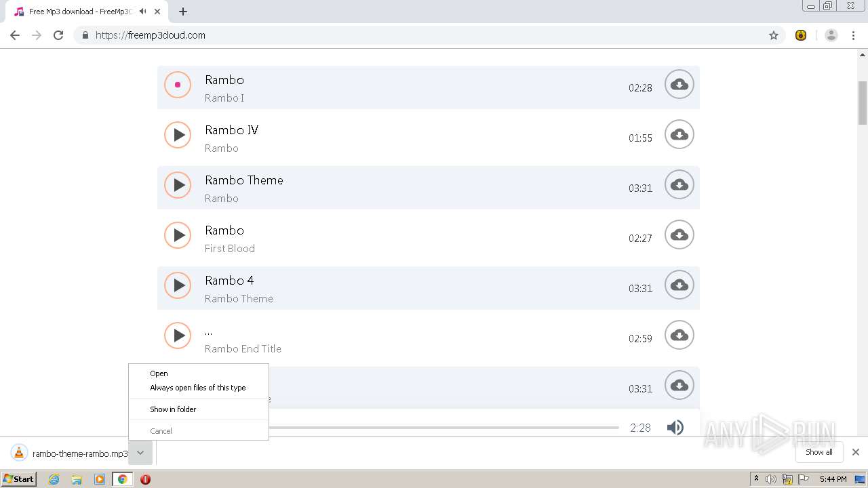Open the yellow extension icon
The width and height of the screenshot is (868, 488).
[x=801, y=35]
